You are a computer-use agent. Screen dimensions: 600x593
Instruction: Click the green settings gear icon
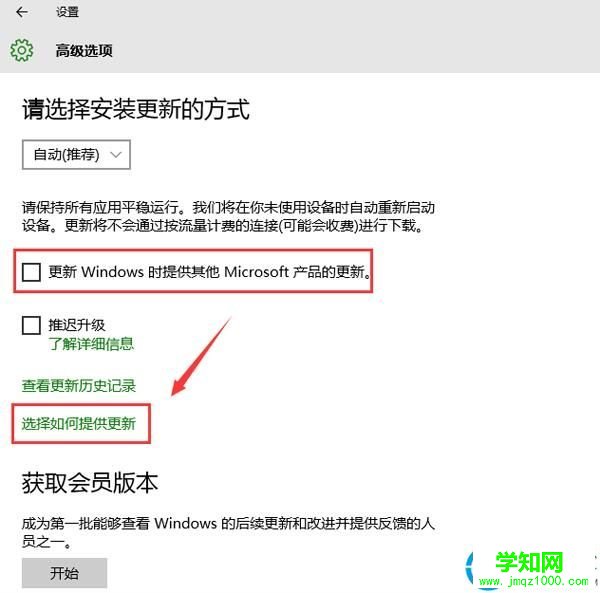point(21,50)
